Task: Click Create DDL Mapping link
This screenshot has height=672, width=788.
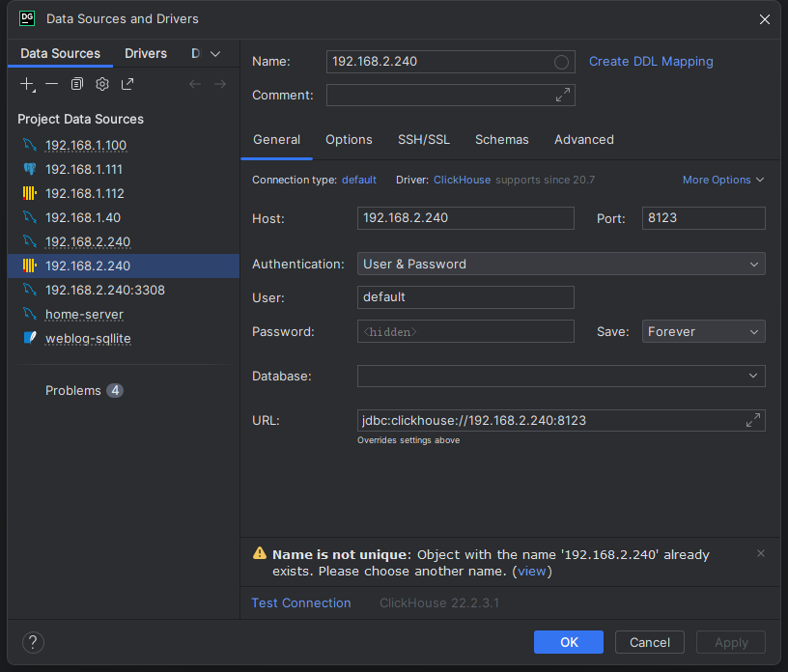Action: 651,61
